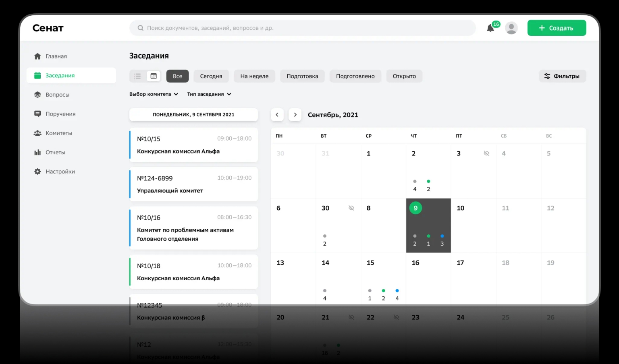Image resolution: width=619 pixels, height=364 pixels.
Task: Click the search magnifier icon
Action: click(x=141, y=28)
